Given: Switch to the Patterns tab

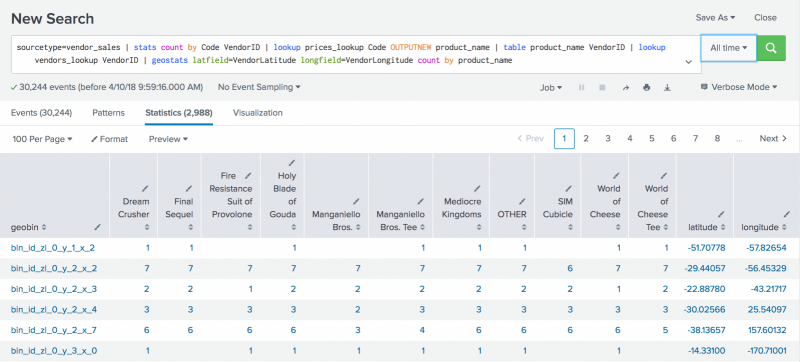Looking at the screenshot, I should 108,113.
